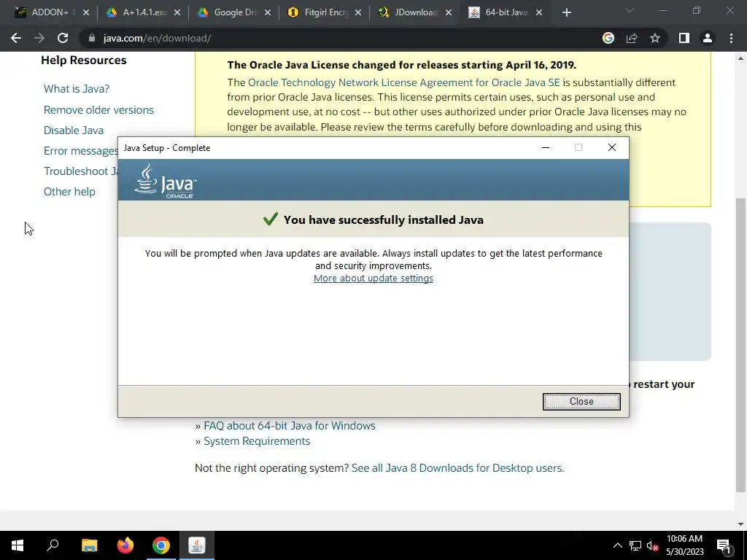Open clock and date flyout

click(684, 545)
